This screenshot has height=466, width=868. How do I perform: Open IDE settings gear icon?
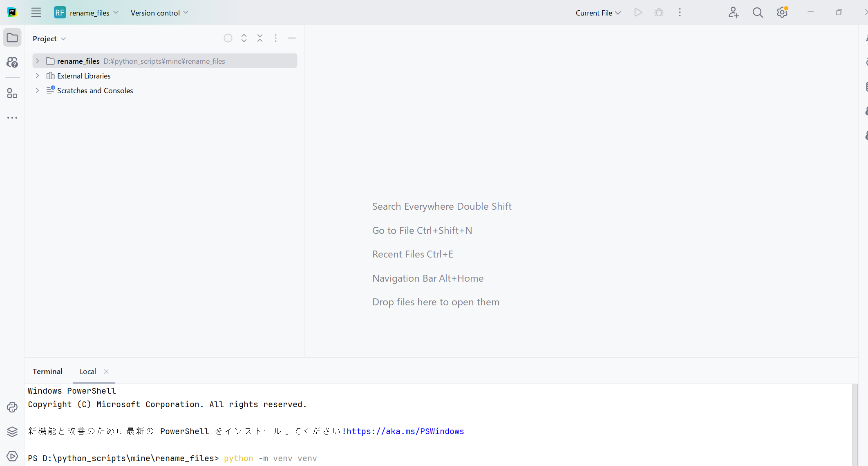click(782, 12)
